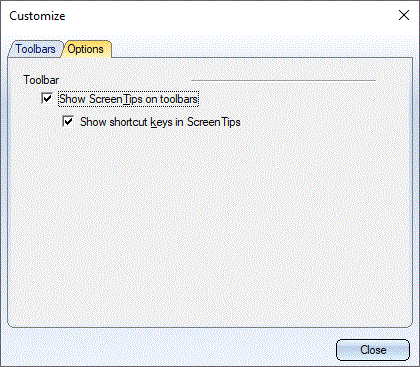Dismiss the dialog using the rounded Close button
This screenshot has width=420, height=367.
pyautogui.click(x=373, y=350)
